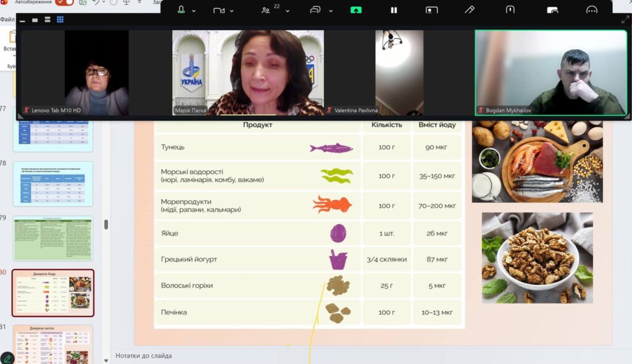632x364 pixels.
Task: Pause the screen share
Action: (x=394, y=10)
